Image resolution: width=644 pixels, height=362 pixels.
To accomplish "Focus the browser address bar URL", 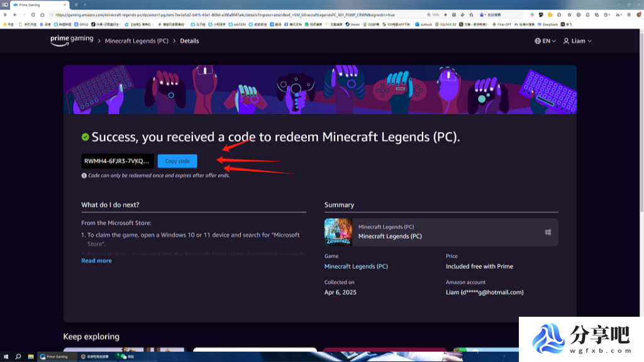I will pos(225,15).
